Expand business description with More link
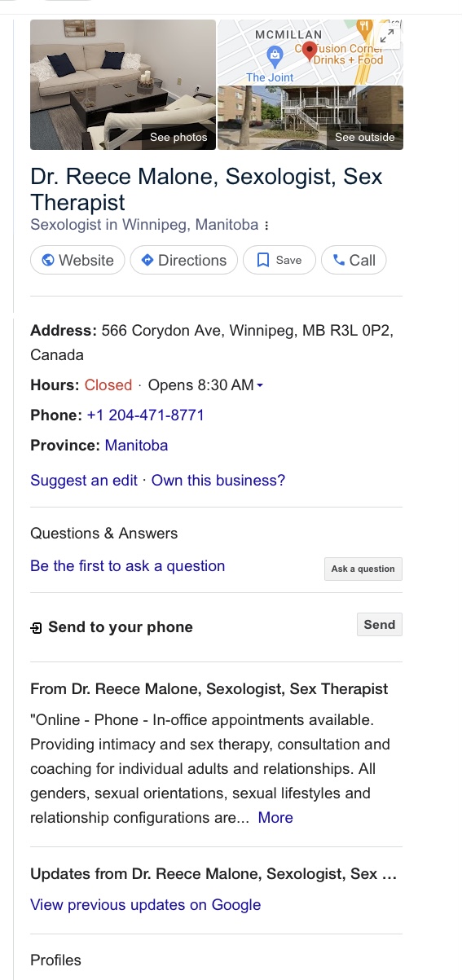The height and width of the screenshot is (980, 462). pyautogui.click(x=275, y=818)
